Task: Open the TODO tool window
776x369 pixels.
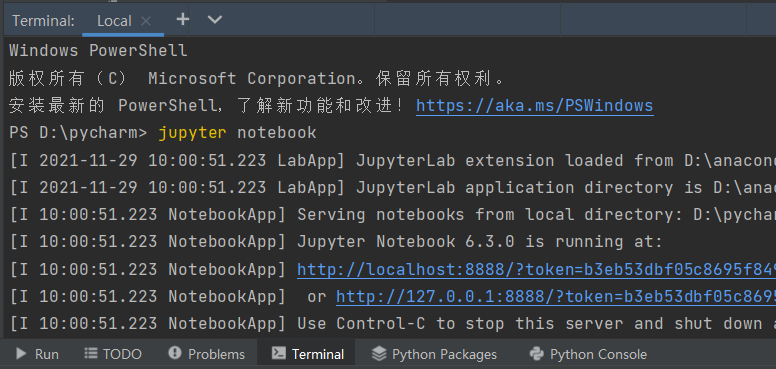Action: (x=113, y=354)
